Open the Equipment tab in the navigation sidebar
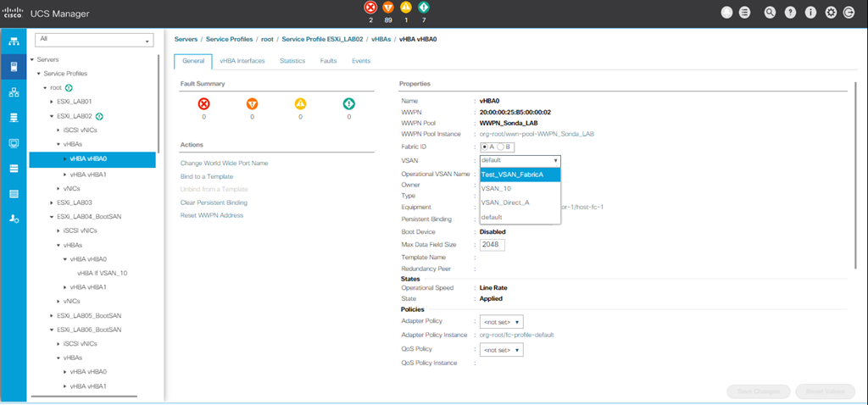Screen dimensions: 868x405 14,42
